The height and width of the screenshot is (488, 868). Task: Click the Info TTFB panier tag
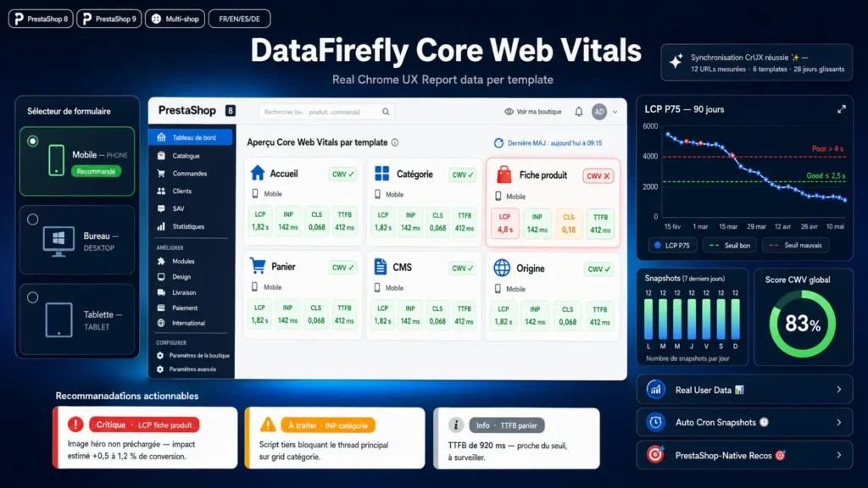pos(507,425)
